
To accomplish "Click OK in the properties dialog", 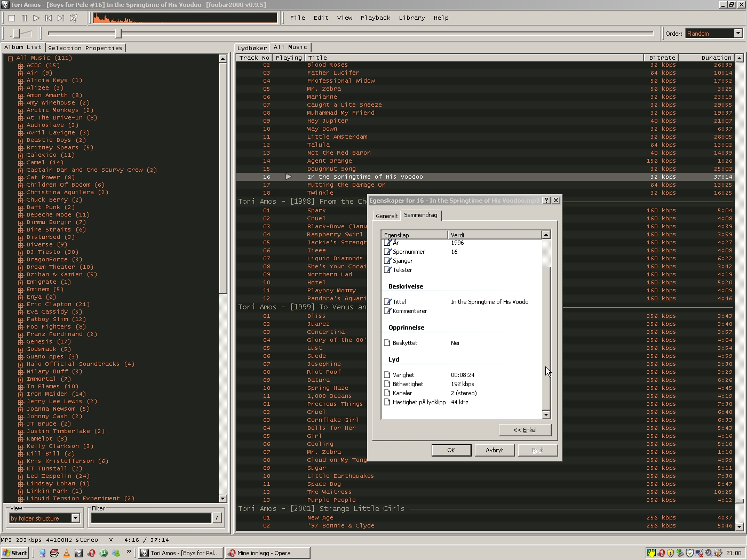I will [451, 450].
